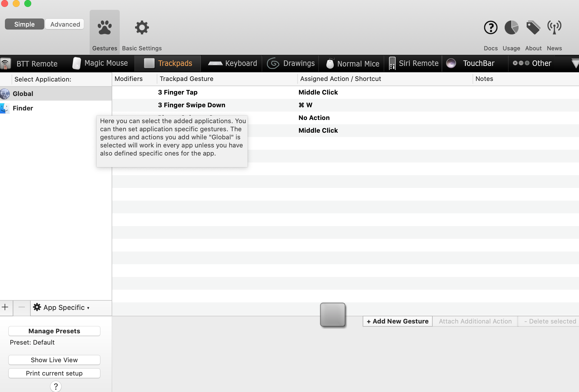Open Usage pie chart icon

511,28
